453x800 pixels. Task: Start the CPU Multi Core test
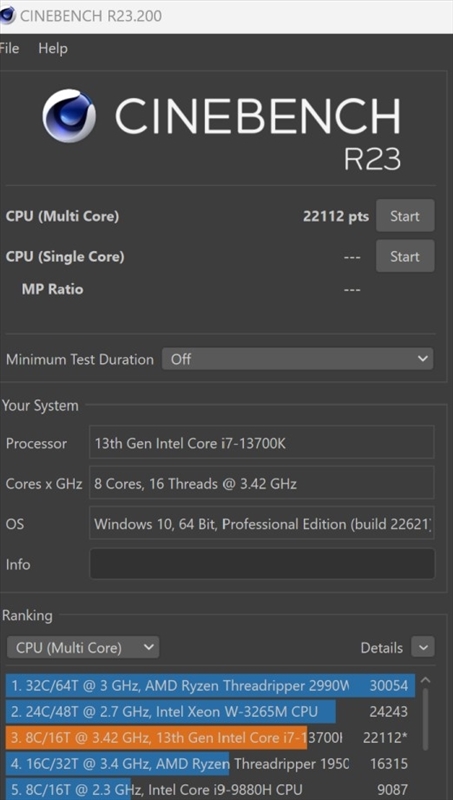(x=405, y=216)
